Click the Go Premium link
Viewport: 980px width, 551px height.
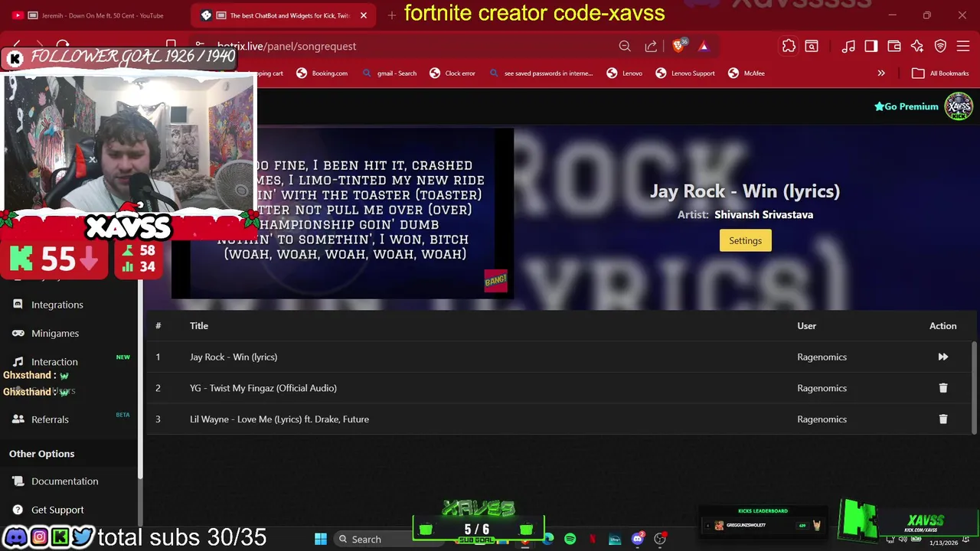906,106
